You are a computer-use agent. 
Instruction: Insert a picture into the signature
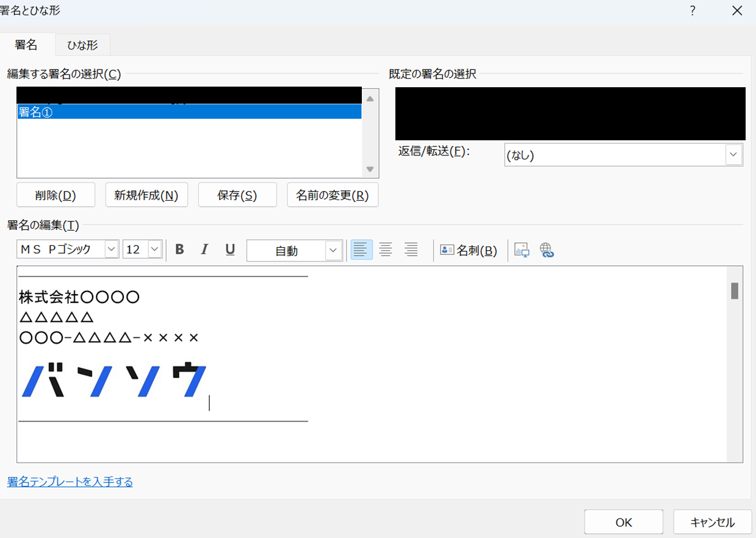click(x=522, y=250)
